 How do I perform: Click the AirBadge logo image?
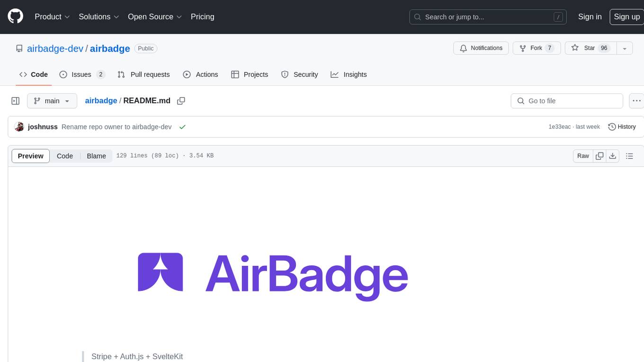(x=273, y=276)
